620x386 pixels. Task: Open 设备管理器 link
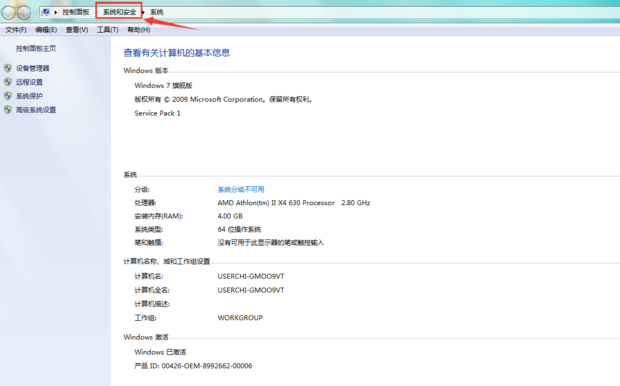coord(32,68)
